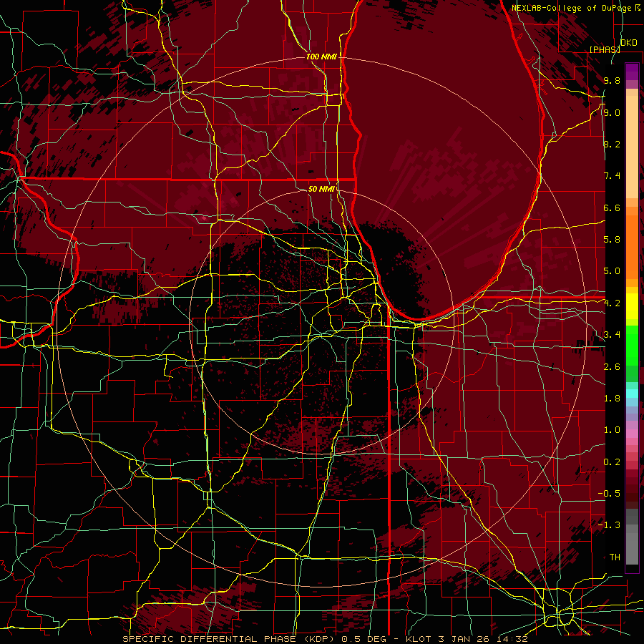Pick the pink swatch beside 1.0
Viewport: 644px width, 644px height.
click(632, 434)
